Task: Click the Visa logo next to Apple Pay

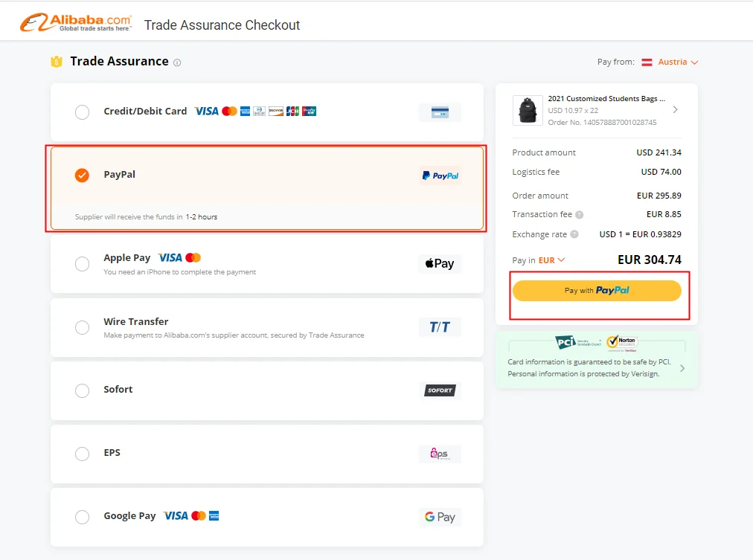Action: (x=170, y=257)
